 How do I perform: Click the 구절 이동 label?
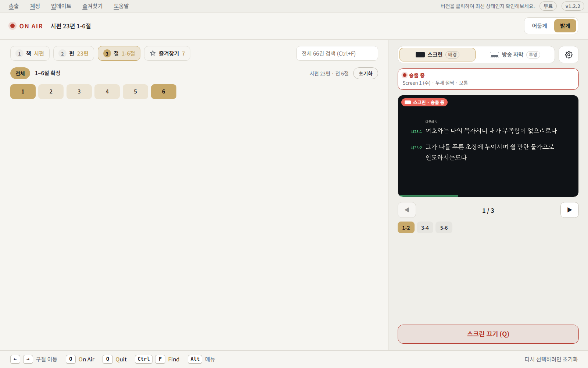47,359
